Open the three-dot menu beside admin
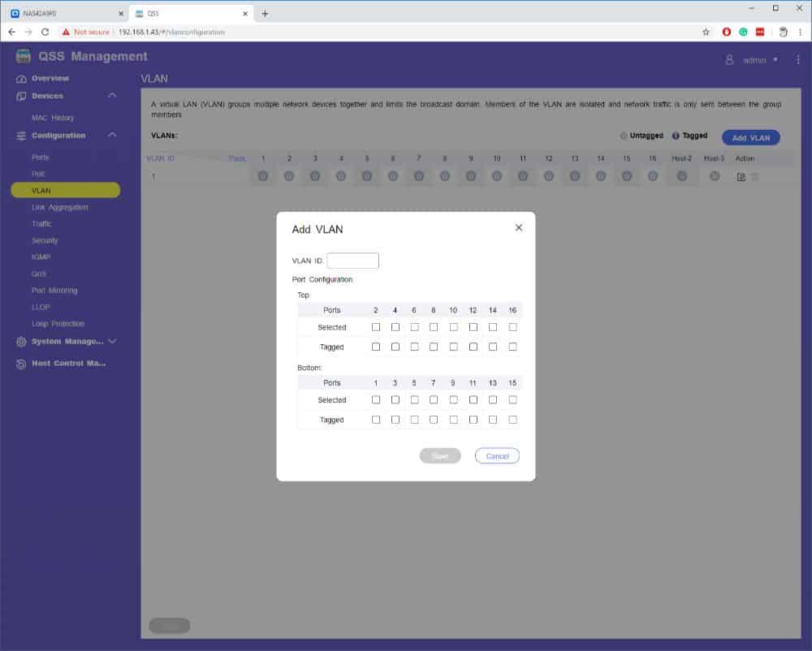 coord(798,59)
